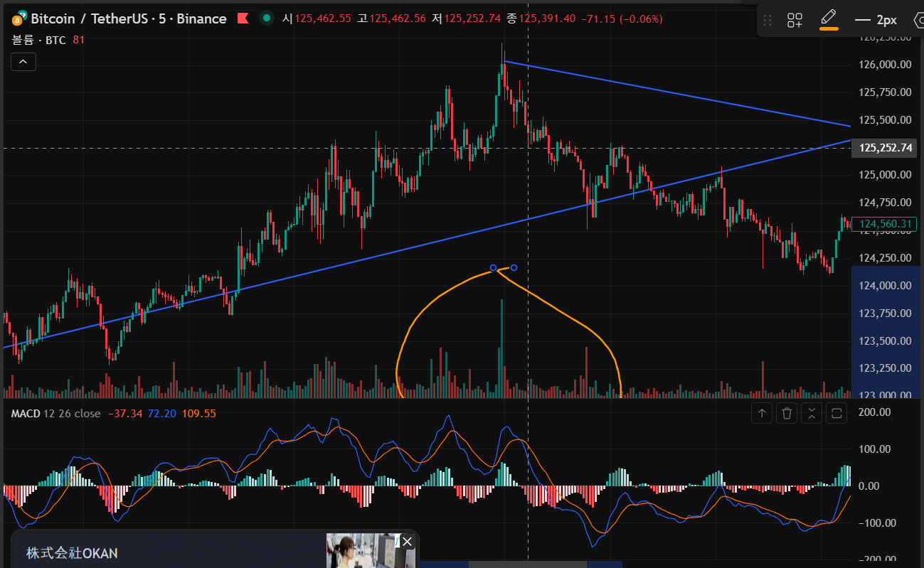The height and width of the screenshot is (568, 924).
Task: Click the green market status dot
Action: click(x=267, y=18)
